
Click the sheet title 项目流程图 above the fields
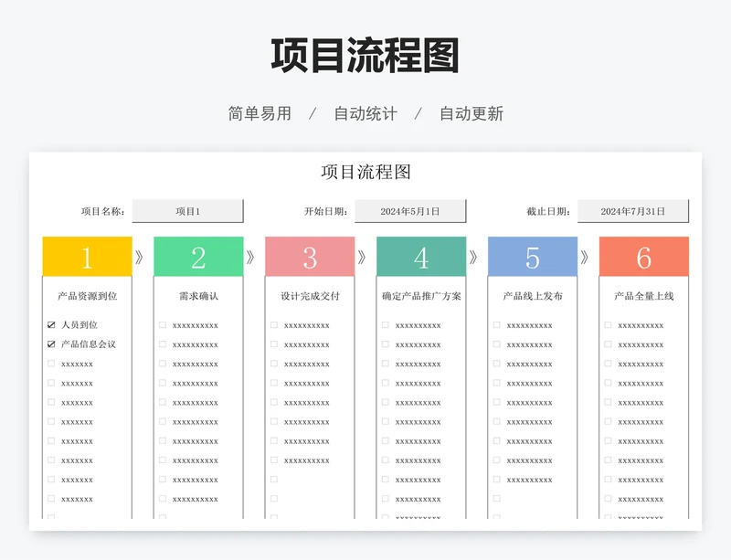[366, 172]
